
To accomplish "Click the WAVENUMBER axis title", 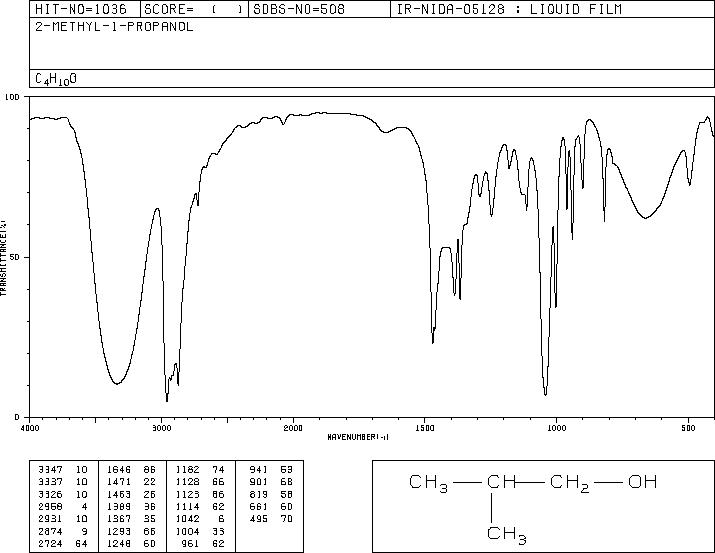I will point(358,437).
